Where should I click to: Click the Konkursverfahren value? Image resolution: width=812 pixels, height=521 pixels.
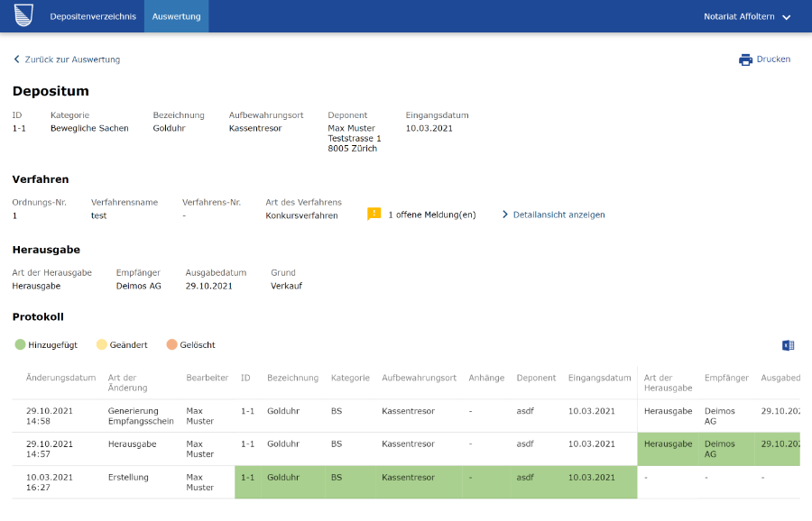click(x=301, y=215)
